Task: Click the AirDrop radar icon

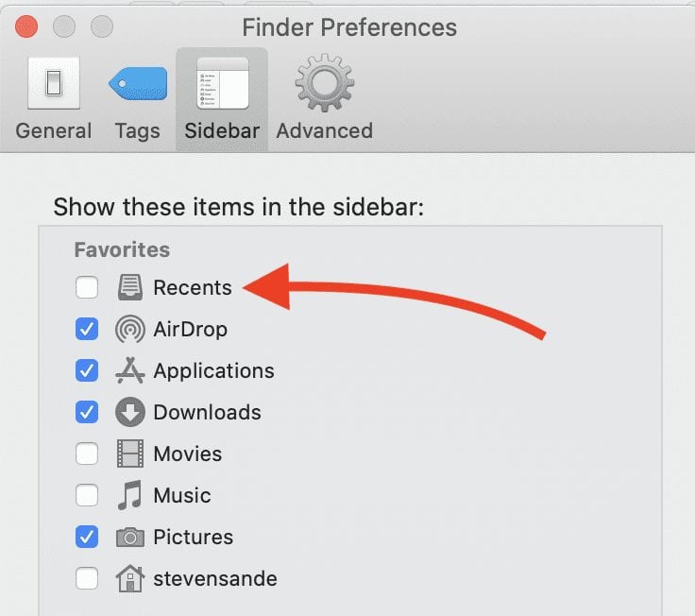Action: pyautogui.click(x=130, y=330)
